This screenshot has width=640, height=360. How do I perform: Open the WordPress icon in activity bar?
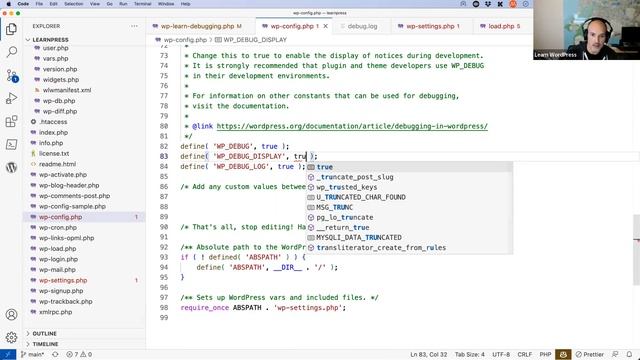11,167
